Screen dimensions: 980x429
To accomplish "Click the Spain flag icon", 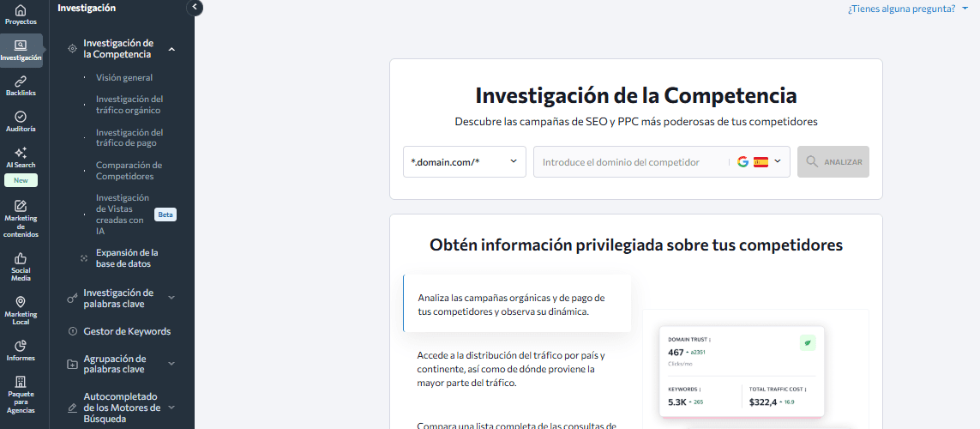I will pos(761,162).
